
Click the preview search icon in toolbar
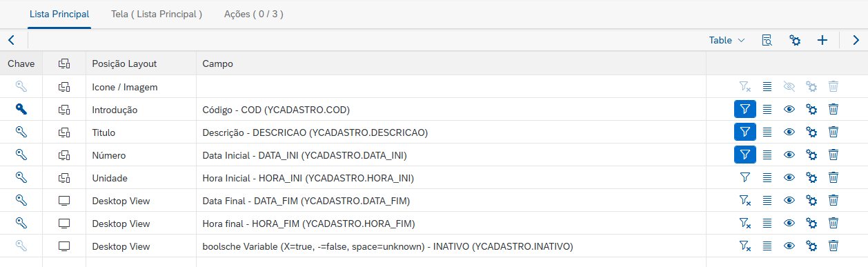[767, 40]
